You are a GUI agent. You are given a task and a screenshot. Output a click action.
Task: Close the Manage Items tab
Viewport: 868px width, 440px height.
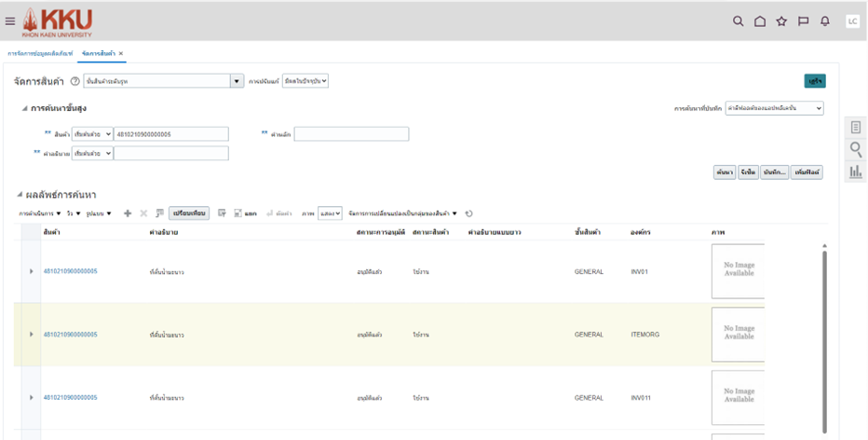point(121,54)
